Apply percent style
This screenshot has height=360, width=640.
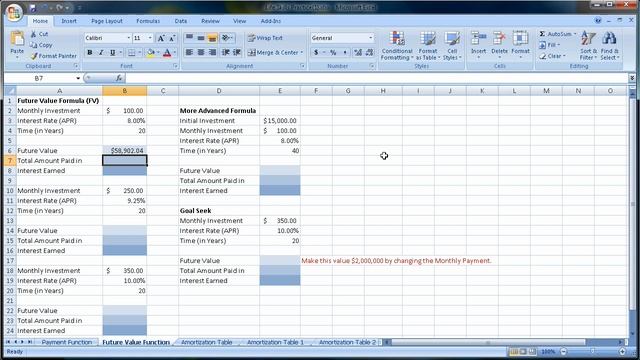[x=333, y=53]
